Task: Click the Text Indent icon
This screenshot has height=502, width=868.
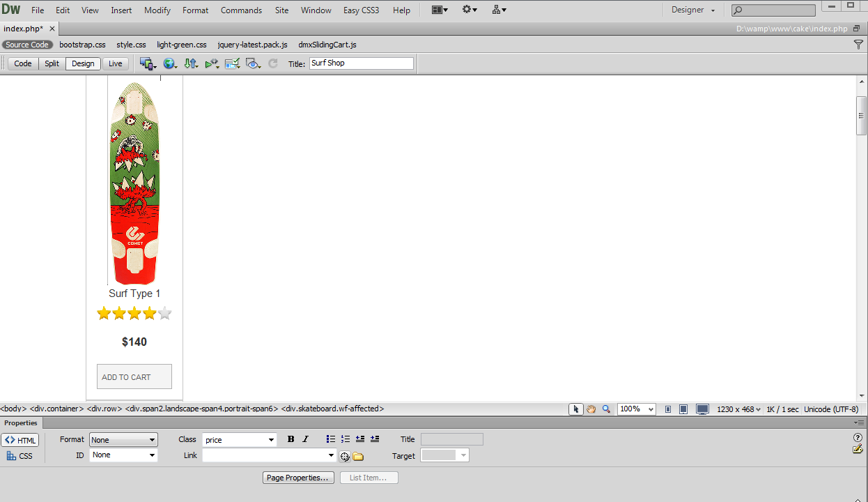Action: 375,439
